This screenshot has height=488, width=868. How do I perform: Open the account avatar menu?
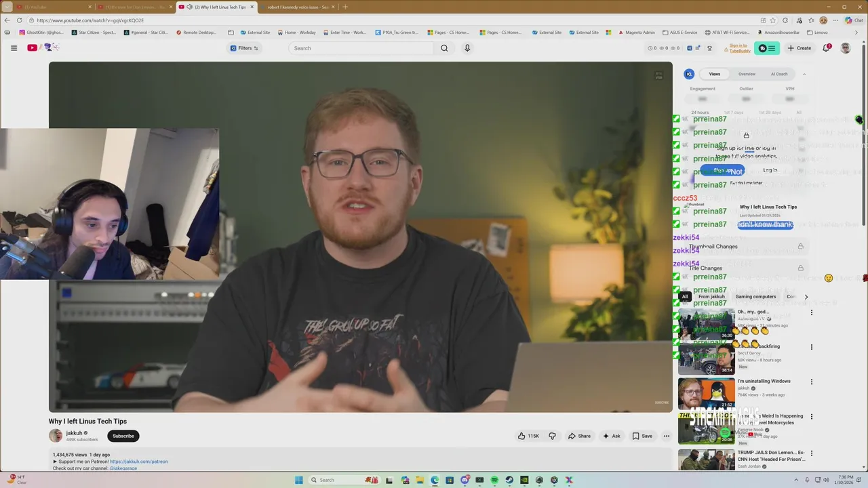click(846, 48)
